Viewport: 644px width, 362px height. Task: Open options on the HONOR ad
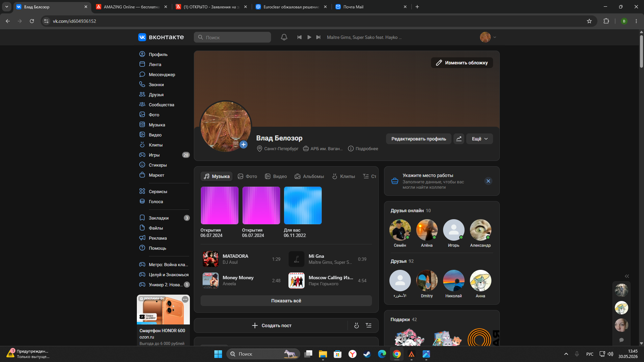[x=185, y=299]
